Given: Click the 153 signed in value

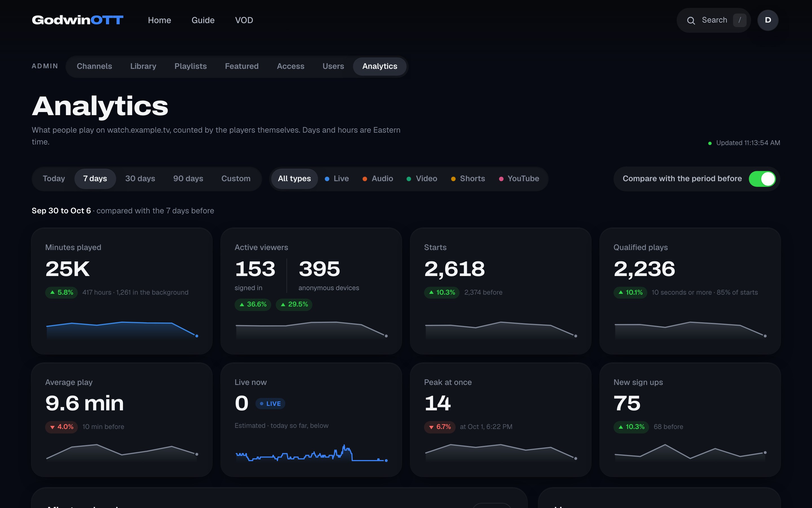Looking at the screenshot, I should tap(255, 269).
